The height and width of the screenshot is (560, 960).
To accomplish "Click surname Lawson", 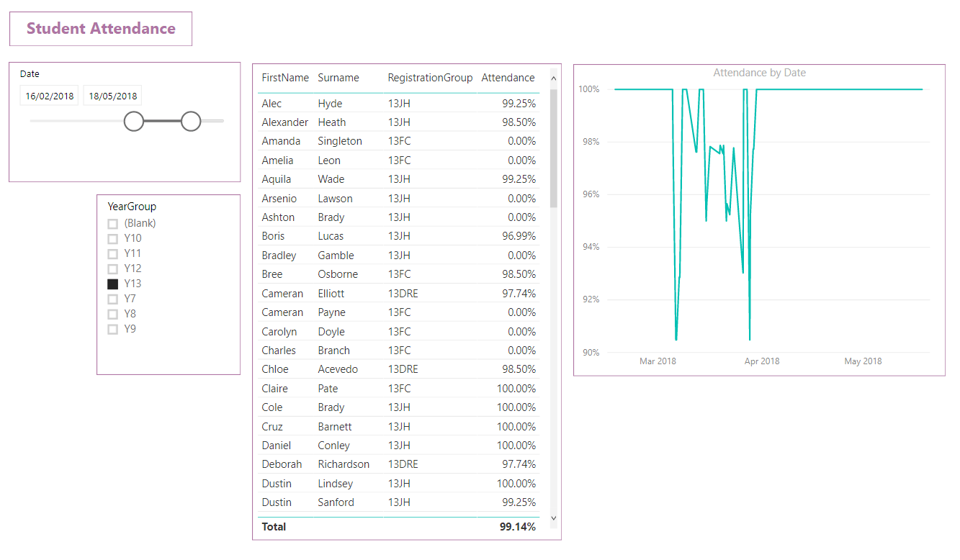I will (x=335, y=199).
